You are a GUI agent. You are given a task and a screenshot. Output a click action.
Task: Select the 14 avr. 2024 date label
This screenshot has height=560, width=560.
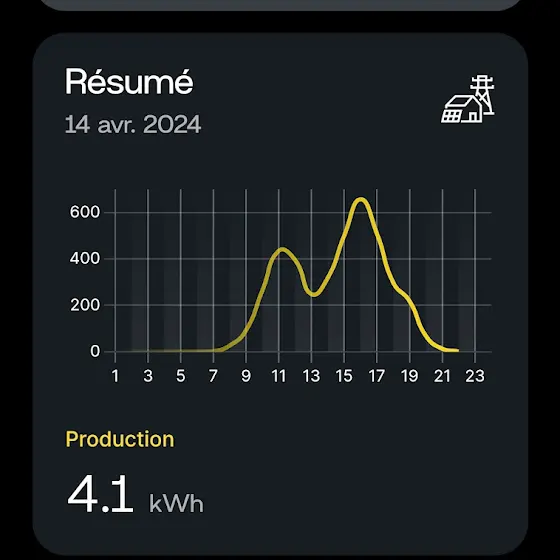133,124
